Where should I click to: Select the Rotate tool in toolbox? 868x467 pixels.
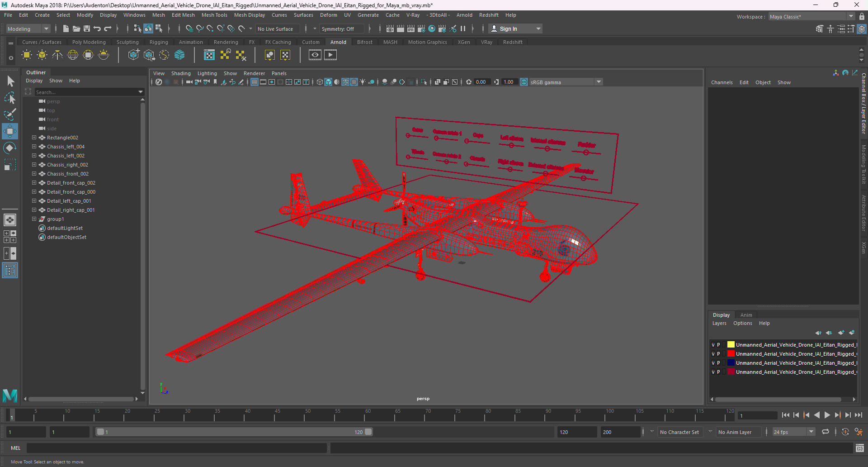click(x=10, y=148)
